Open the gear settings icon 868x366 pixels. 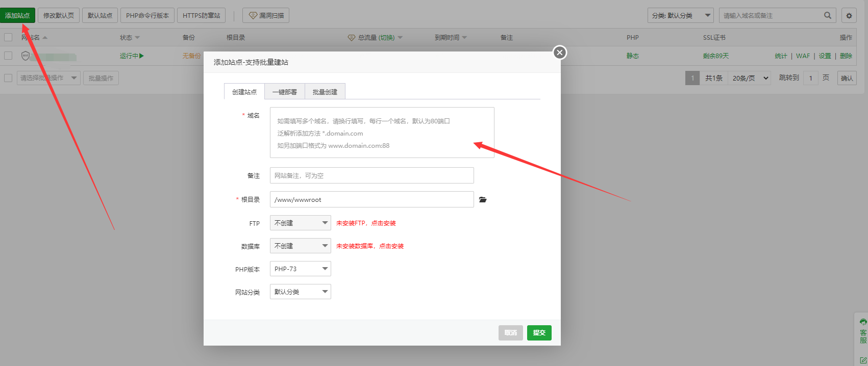[x=849, y=15]
